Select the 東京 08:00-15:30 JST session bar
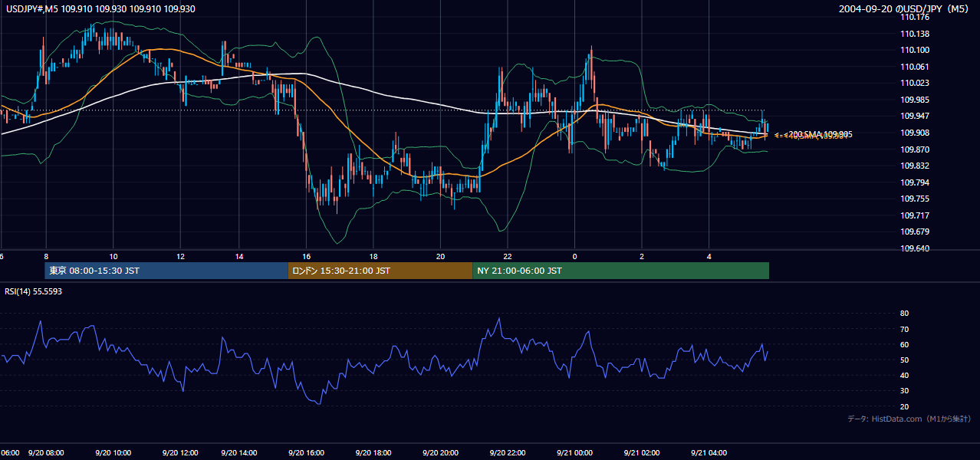The width and height of the screenshot is (980, 460). (166, 271)
